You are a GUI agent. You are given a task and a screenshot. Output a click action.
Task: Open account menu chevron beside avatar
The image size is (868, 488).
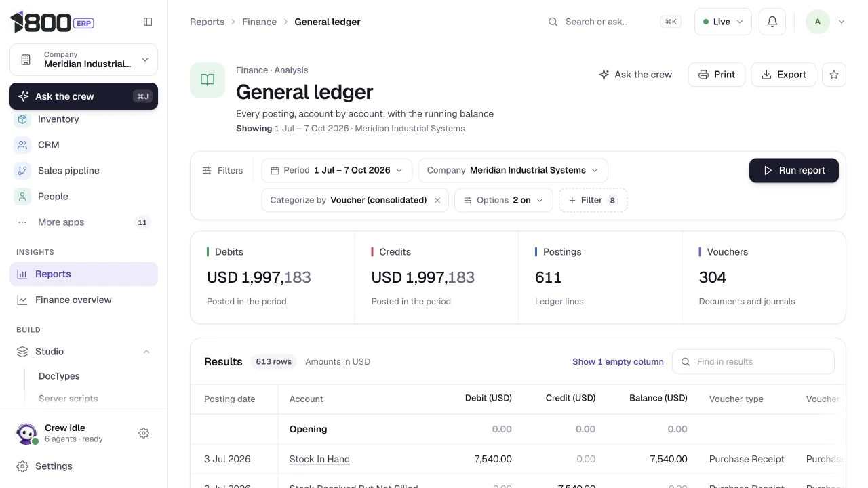842,22
